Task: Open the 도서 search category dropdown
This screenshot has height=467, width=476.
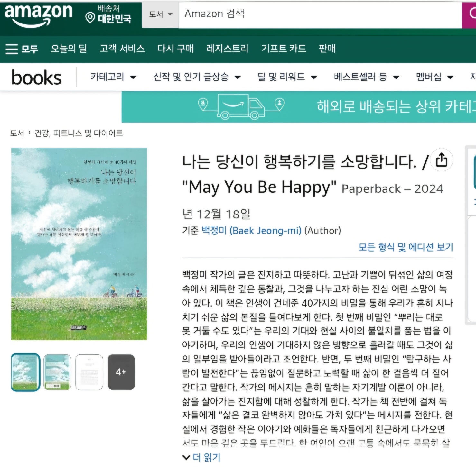Action: [x=161, y=14]
